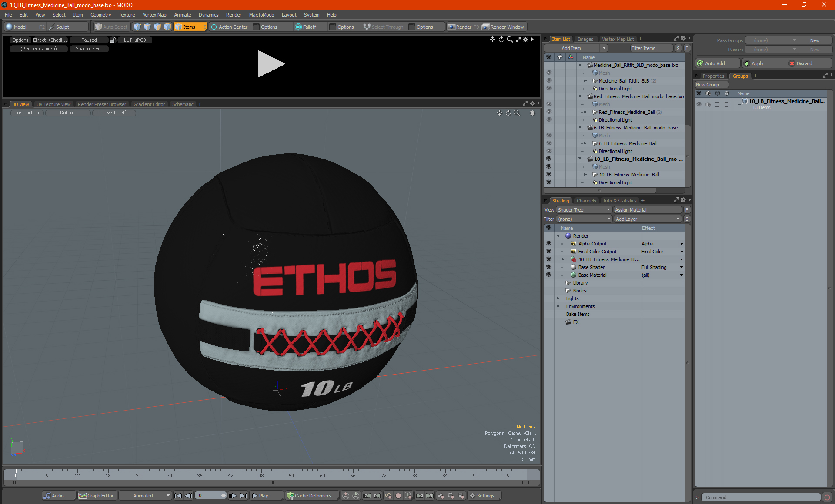Switch to the Channels tab
Image resolution: width=835 pixels, height=504 pixels.
[x=586, y=201]
